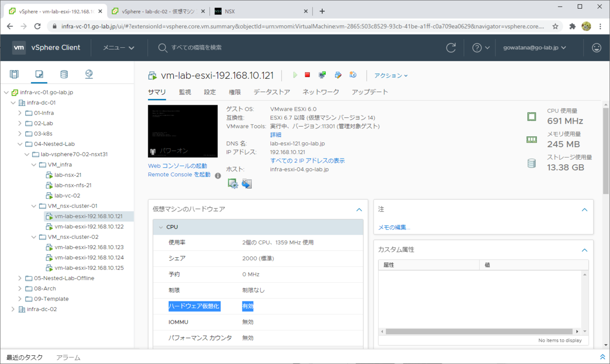The height and width of the screenshot is (364, 610).
Task: Click the view all 2 IP addresses link
Action: click(x=308, y=161)
